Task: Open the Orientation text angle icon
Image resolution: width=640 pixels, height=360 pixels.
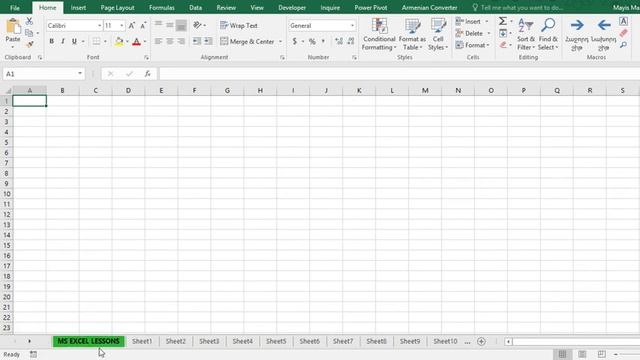Action: (x=198, y=25)
